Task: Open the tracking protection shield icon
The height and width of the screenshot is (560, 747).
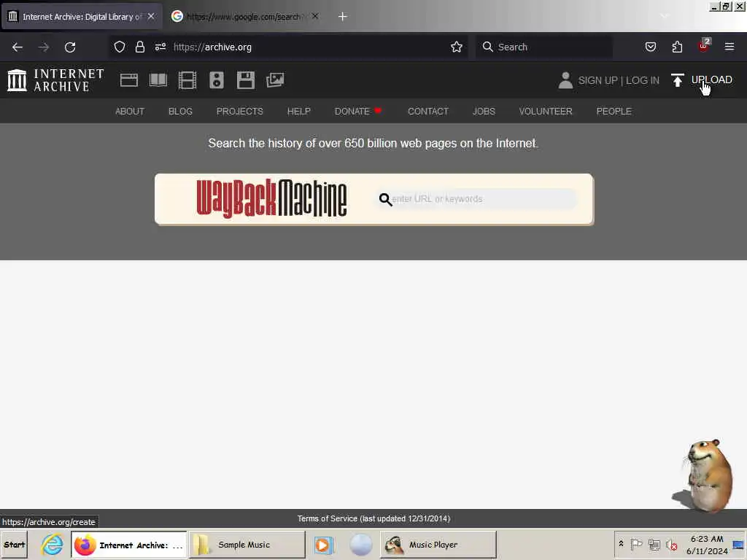Action: (120, 47)
